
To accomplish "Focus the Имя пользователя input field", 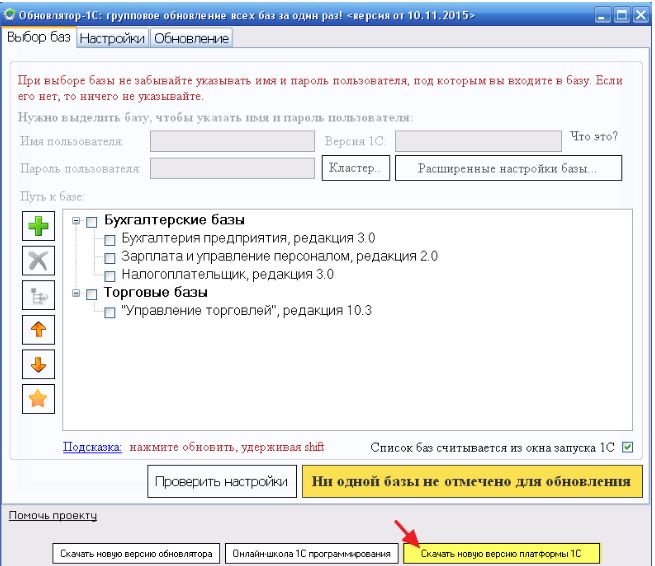I will (x=232, y=141).
